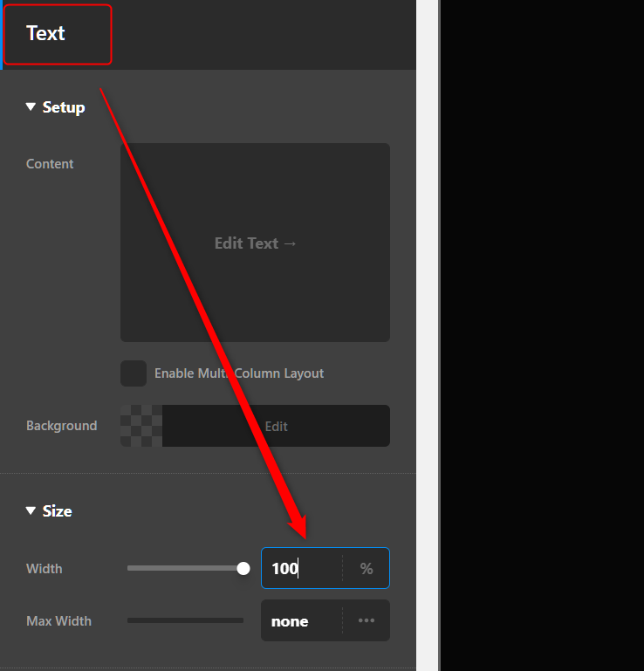Click the Size section heading

click(57, 510)
